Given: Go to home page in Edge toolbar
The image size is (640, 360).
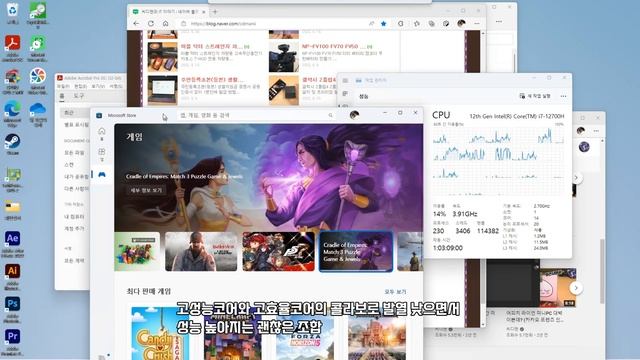Looking at the screenshot, I should 165,24.
